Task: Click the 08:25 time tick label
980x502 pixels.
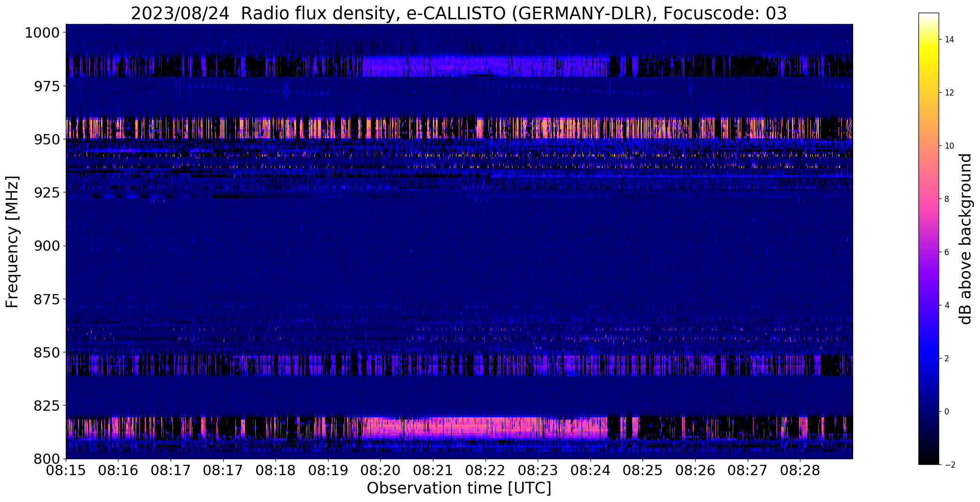Action: tap(643, 471)
